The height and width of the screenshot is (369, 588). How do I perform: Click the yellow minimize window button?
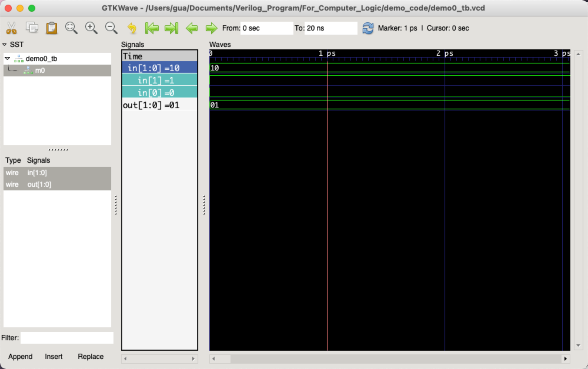20,8
